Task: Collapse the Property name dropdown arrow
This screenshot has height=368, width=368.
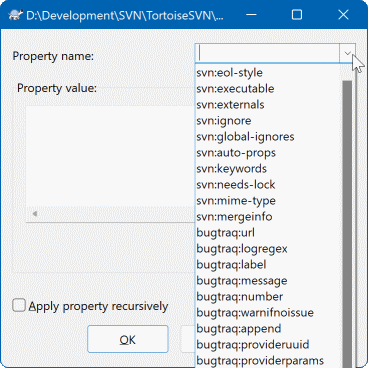Action: click(347, 53)
